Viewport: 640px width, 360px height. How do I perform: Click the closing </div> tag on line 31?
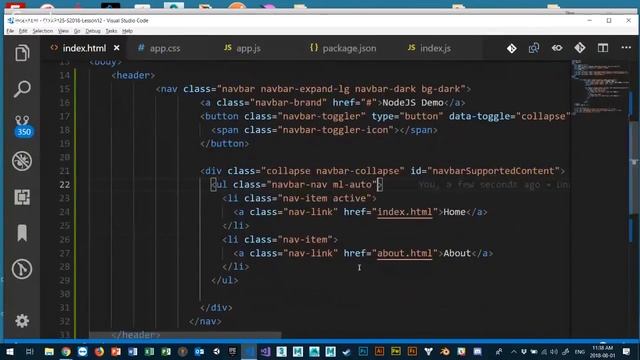click(x=216, y=307)
